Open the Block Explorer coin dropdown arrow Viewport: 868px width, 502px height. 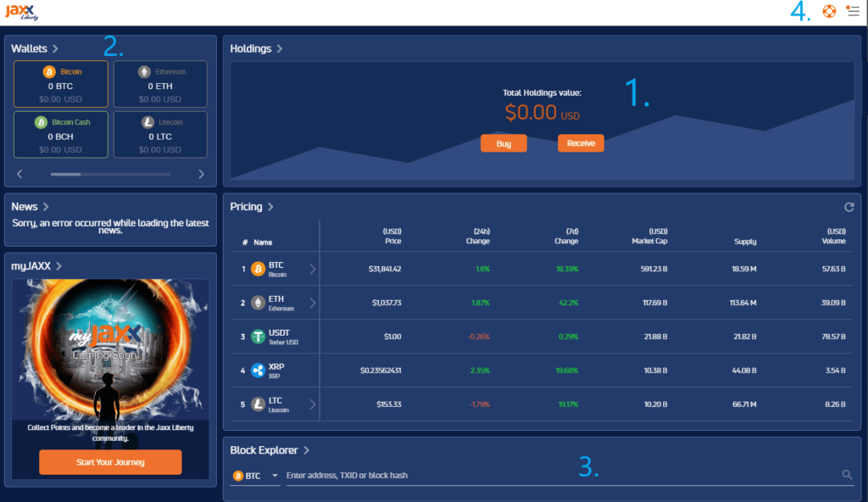pyautogui.click(x=274, y=476)
